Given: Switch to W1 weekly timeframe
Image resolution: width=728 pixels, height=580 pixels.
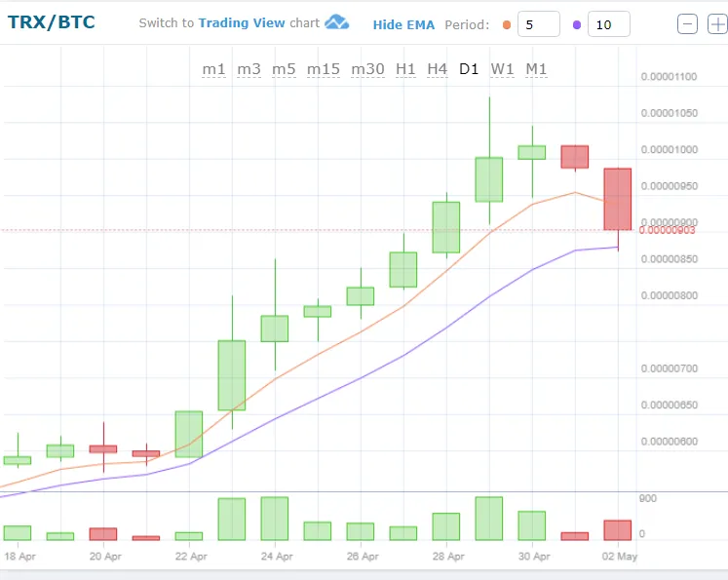Looking at the screenshot, I should [x=502, y=69].
